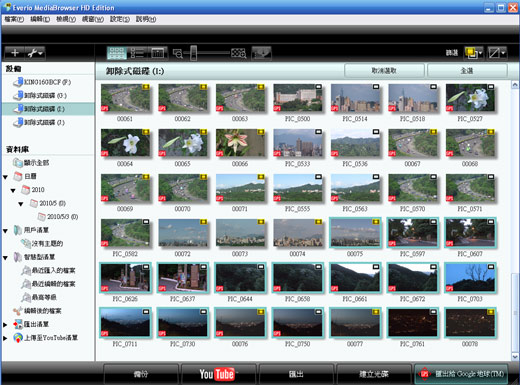The width and height of the screenshot is (520, 385).
Task: Click the 最高等級 smart list icon
Action: (x=26, y=297)
